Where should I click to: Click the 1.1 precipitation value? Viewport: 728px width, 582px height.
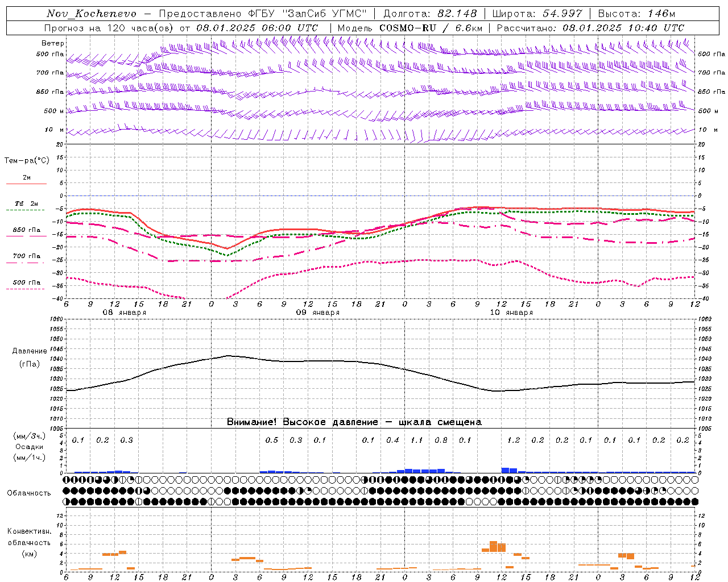[x=417, y=440]
